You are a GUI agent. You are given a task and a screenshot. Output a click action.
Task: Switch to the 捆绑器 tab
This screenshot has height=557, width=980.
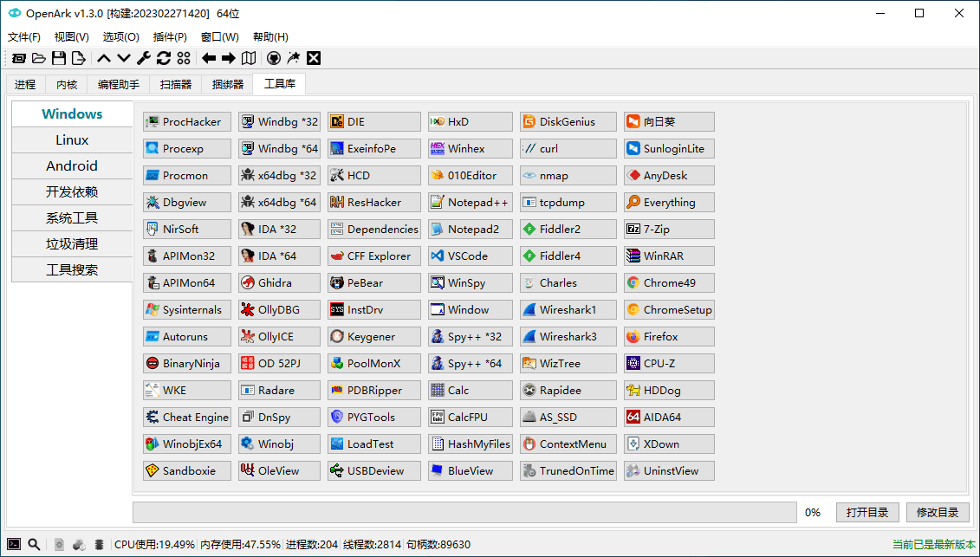click(x=228, y=84)
